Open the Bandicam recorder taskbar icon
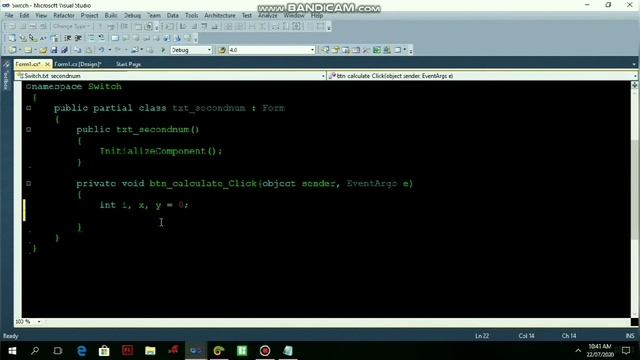The width and height of the screenshot is (640, 360). 265,351
